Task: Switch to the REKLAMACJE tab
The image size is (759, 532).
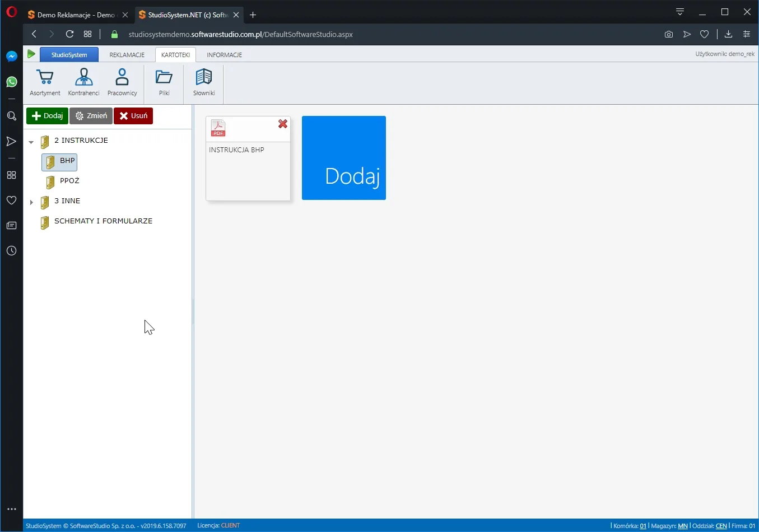Action: tap(127, 55)
